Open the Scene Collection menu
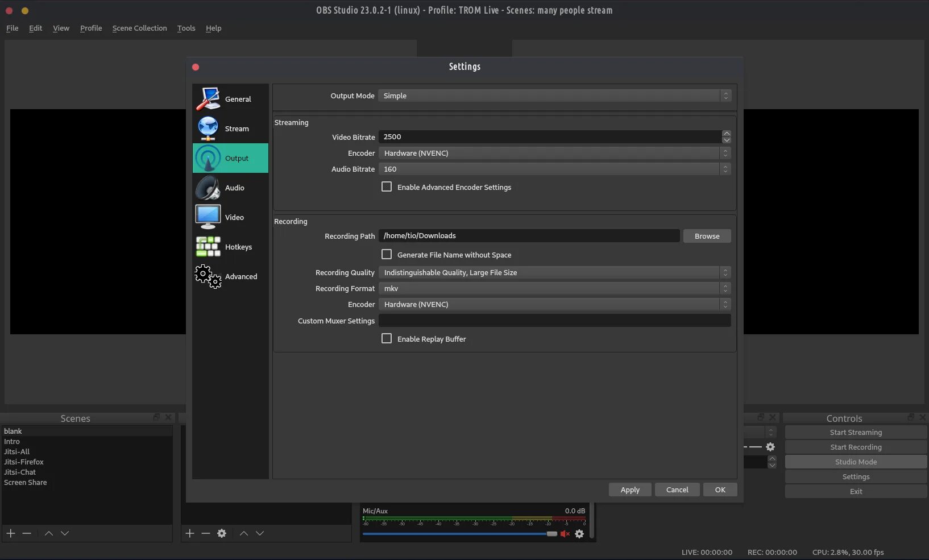929x560 pixels. tap(139, 28)
